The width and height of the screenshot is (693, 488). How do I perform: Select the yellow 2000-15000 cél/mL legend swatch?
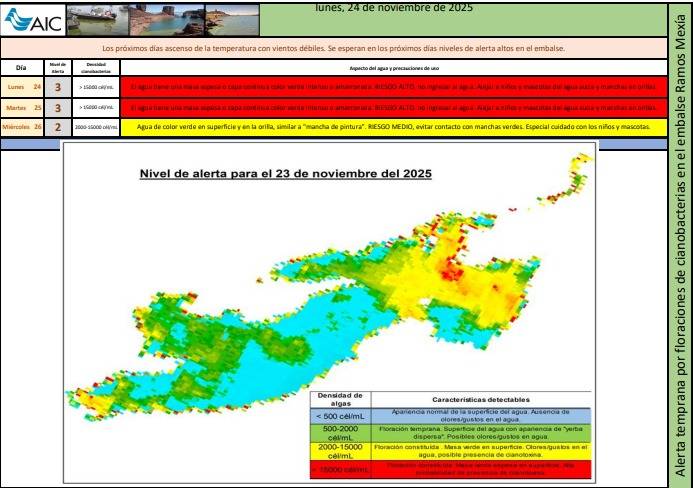click(339, 451)
